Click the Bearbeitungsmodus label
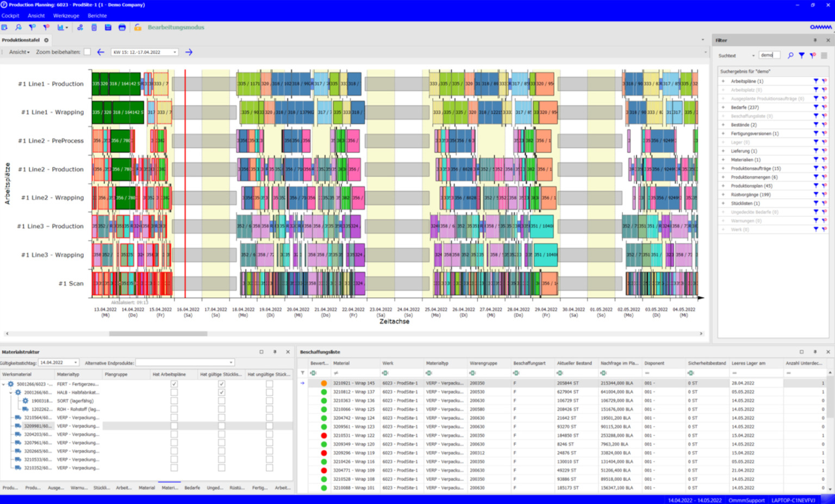The height and width of the screenshot is (504, 835). click(x=176, y=27)
